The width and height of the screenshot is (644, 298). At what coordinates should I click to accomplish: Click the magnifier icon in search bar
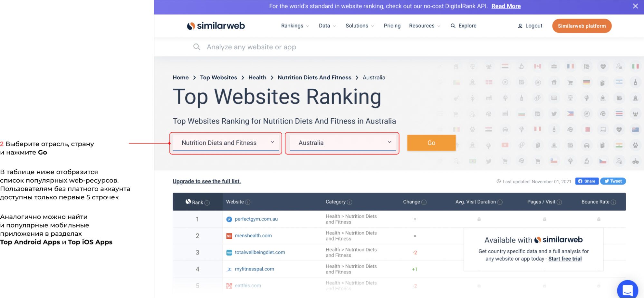click(x=197, y=47)
